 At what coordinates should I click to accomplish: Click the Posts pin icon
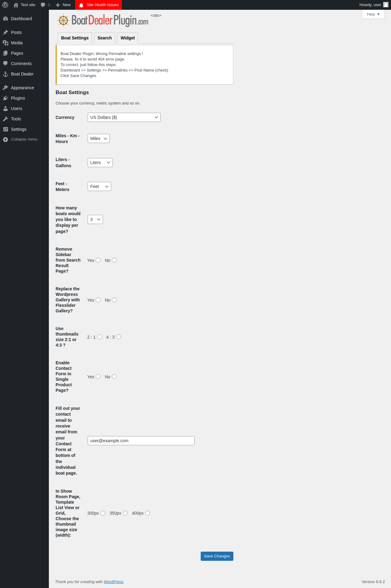(5, 32)
